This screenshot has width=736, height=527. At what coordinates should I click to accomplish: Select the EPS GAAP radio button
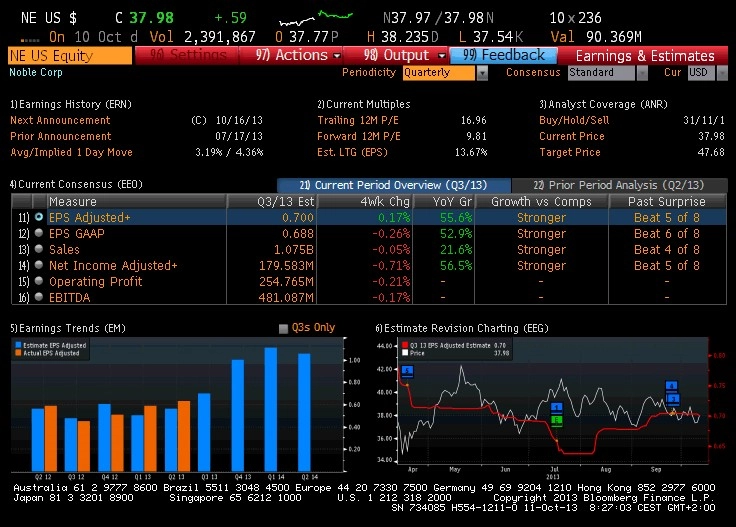pos(39,233)
